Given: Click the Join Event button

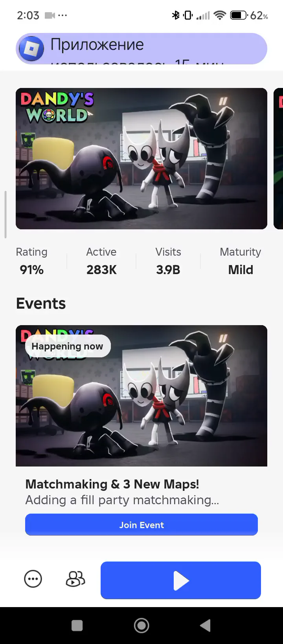Looking at the screenshot, I should [141, 525].
